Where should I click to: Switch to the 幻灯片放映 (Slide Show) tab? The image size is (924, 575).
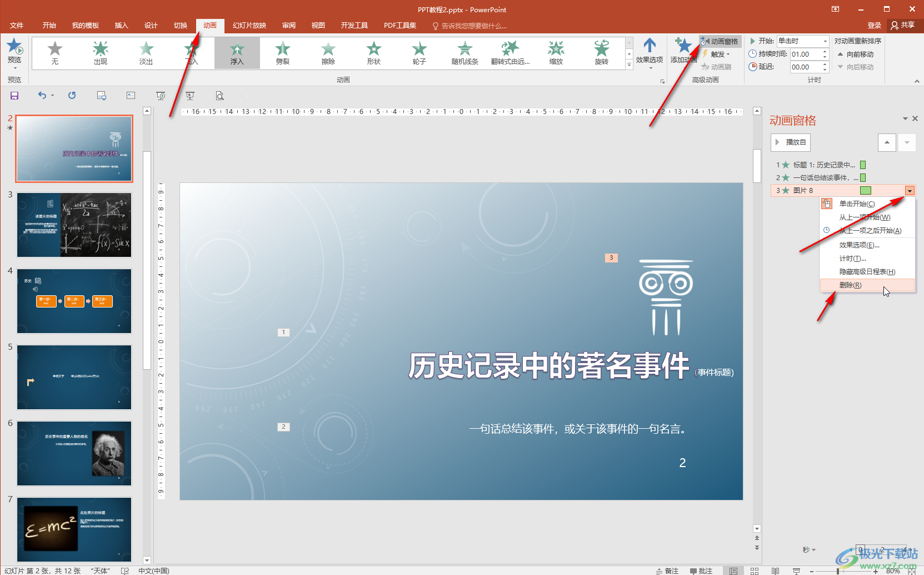coord(249,26)
